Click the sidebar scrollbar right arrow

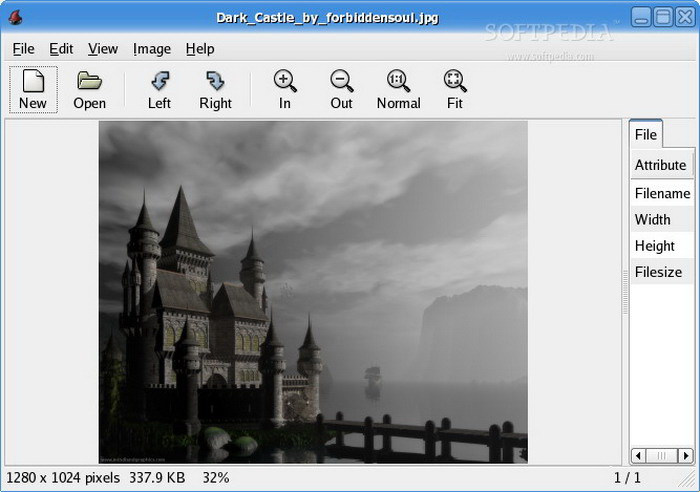click(686, 456)
